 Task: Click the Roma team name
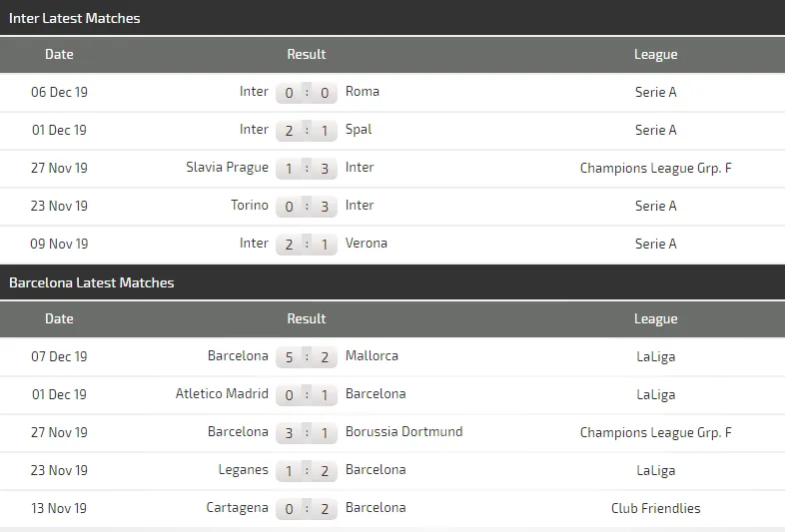pos(363,92)
